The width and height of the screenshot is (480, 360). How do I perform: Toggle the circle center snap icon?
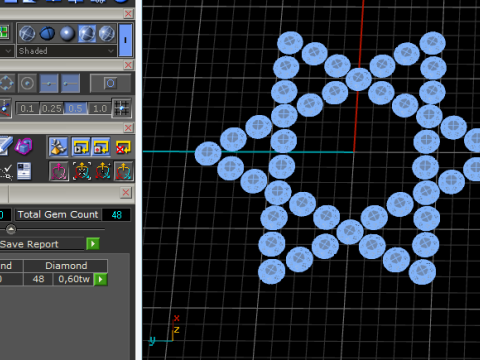coord(27,83)
